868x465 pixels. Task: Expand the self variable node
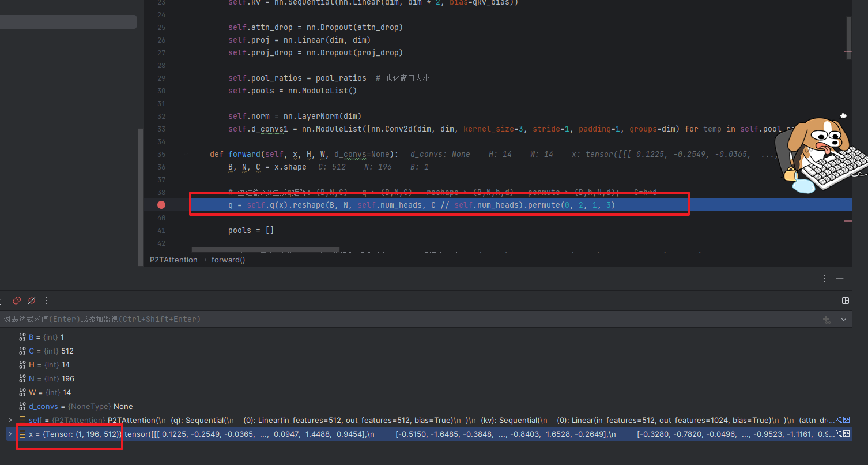(x=10, y=420)
